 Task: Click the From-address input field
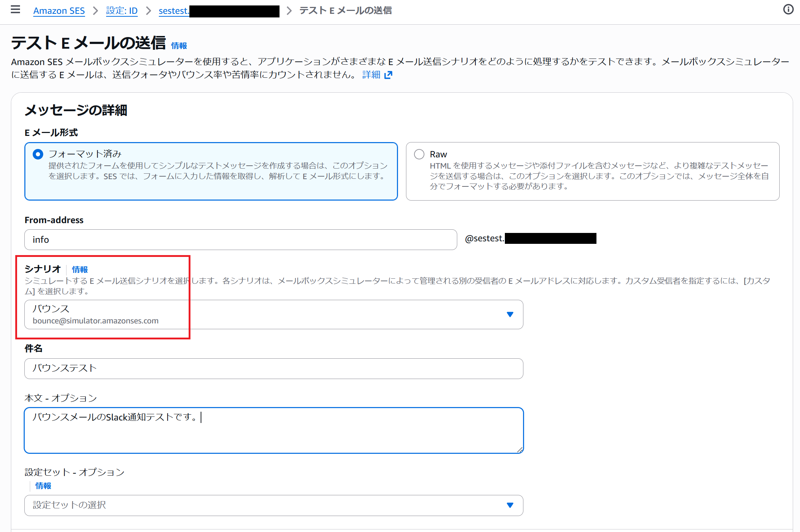point(240,239)
